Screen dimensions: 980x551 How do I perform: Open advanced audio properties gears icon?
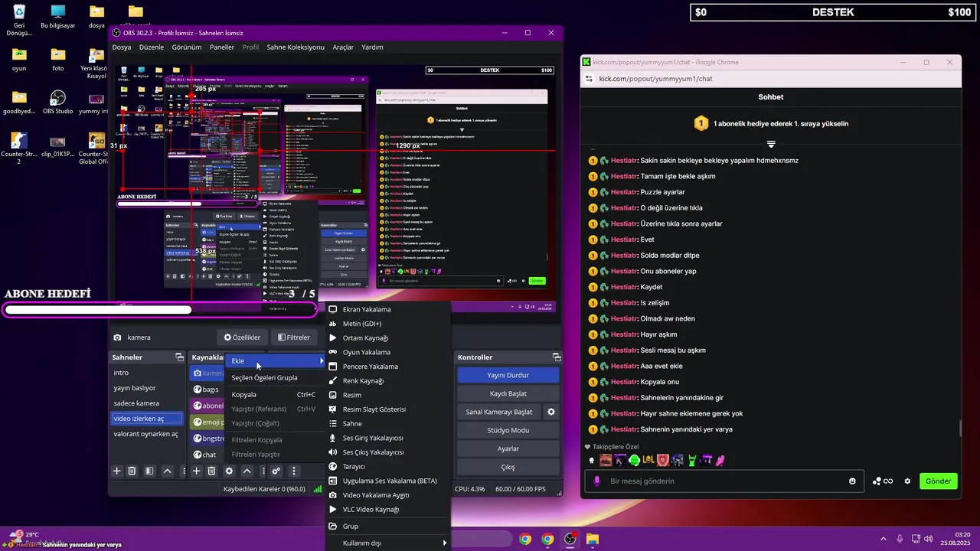276,471
